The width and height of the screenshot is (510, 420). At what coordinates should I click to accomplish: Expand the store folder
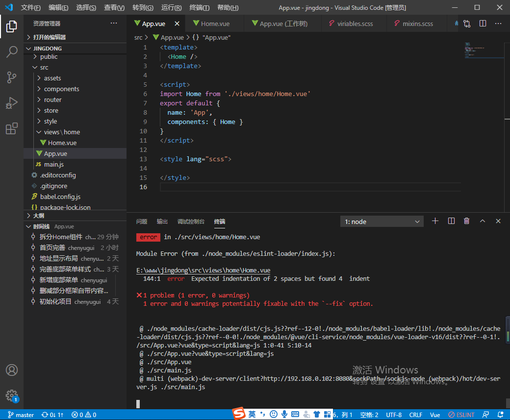point(75,110)
